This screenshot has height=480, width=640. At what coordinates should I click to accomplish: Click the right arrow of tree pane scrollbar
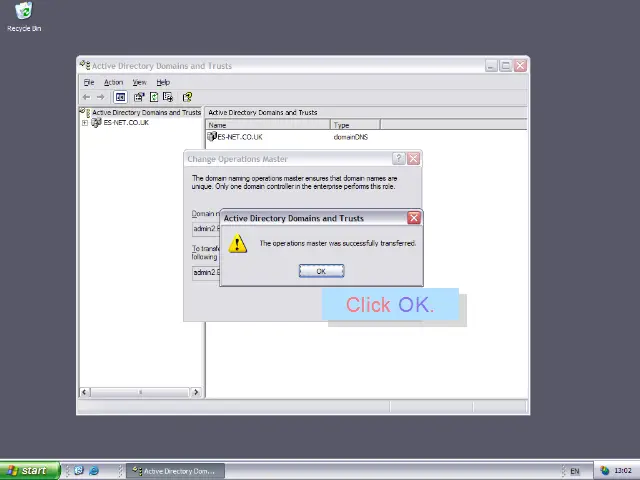click(196, 392)
